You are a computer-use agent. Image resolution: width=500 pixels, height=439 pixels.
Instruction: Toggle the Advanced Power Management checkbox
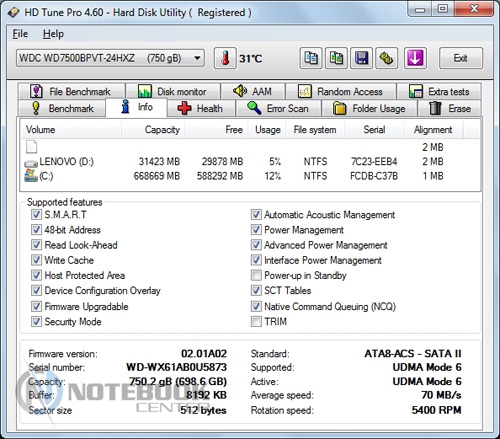256,245
